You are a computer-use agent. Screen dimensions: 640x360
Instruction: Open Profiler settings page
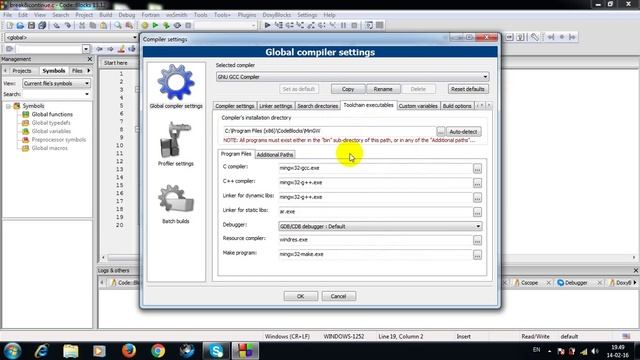point(176,144)
